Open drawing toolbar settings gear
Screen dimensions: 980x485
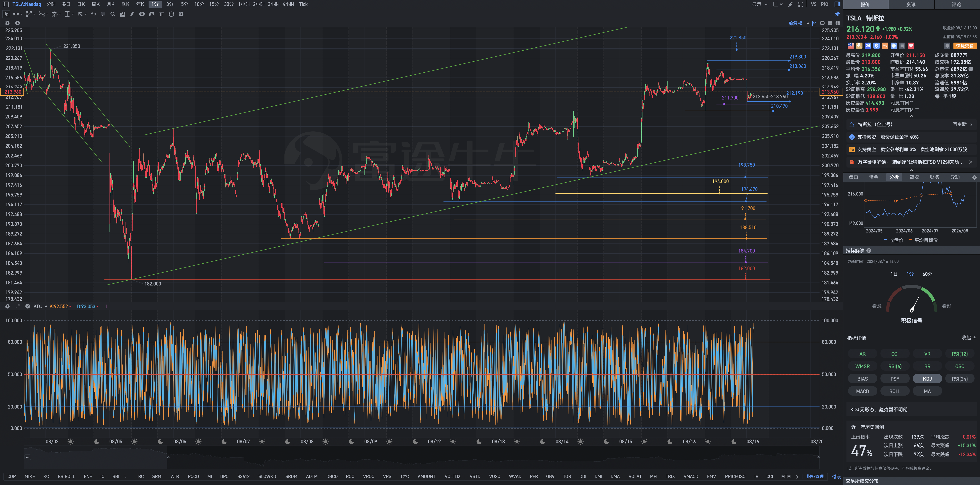[x=181, y=14]
